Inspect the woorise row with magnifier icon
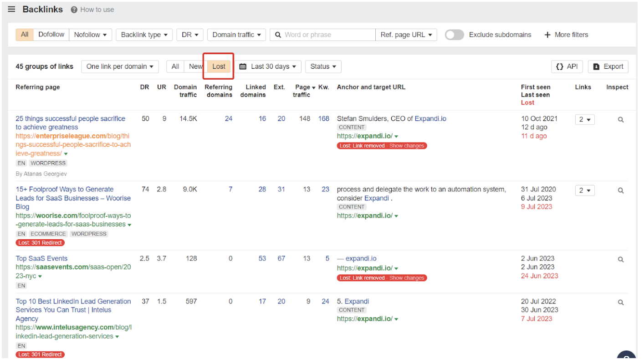Viewport: 644px width, 359px height. [x=620, y=190]
